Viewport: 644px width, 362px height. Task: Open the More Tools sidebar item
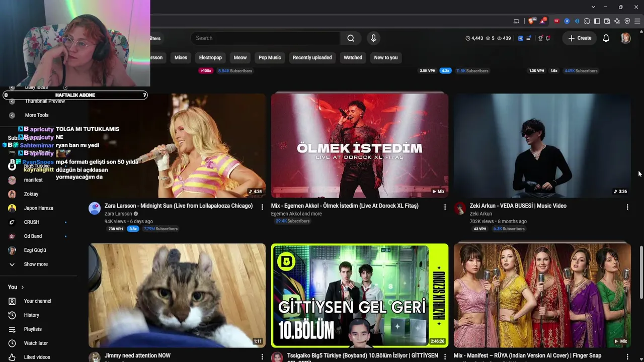(36, 115)
